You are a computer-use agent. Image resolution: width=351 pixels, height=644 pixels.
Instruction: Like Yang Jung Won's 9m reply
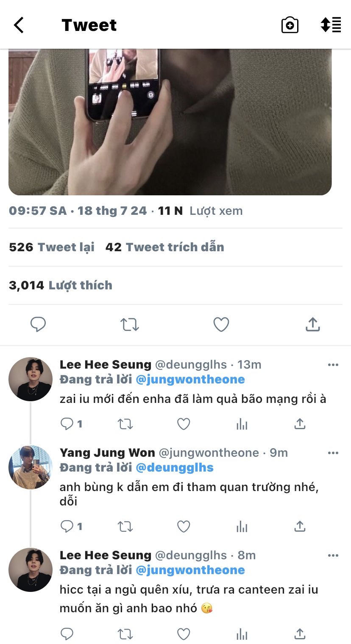(x=184, y=526)
